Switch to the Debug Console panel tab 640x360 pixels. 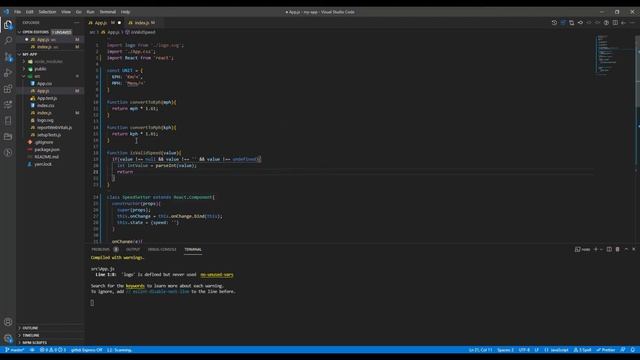(x=162, y=249)
